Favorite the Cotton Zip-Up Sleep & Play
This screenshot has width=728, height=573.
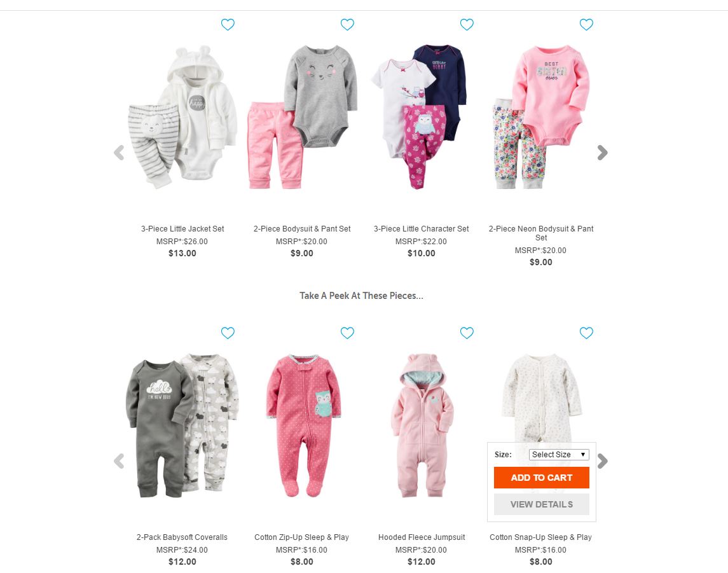click(347, 333)
